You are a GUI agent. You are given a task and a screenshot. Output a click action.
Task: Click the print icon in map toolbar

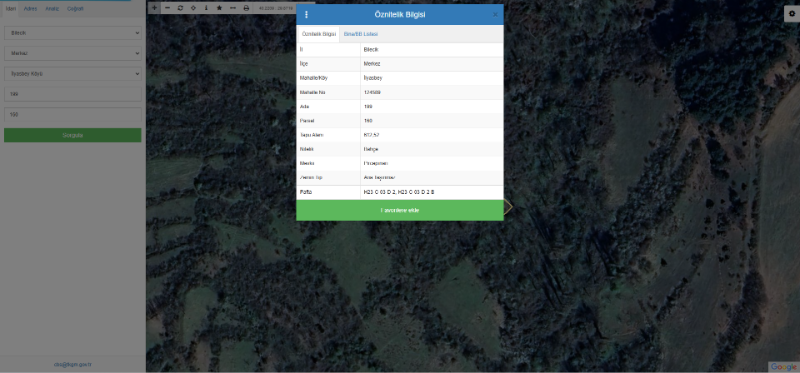pos(246,8)
